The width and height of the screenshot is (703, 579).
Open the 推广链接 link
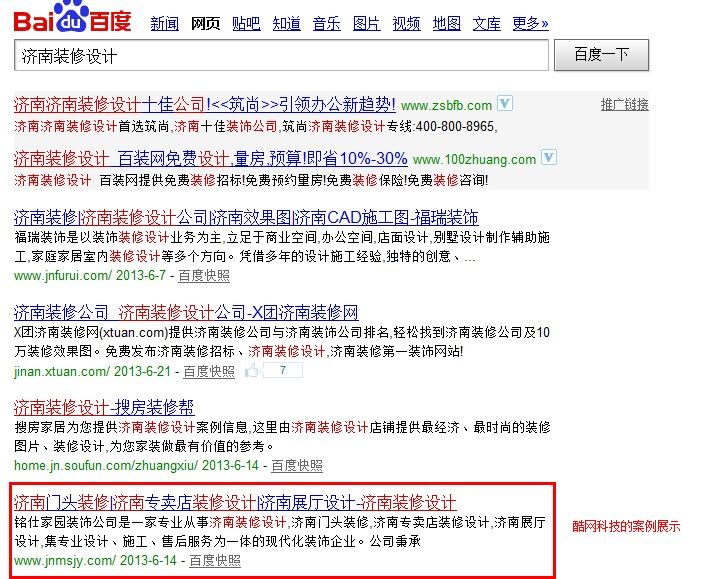point(625,105)
